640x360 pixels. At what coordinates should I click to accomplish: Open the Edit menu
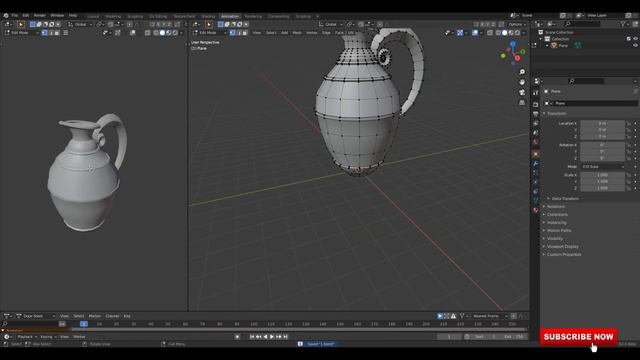[26, 16]
